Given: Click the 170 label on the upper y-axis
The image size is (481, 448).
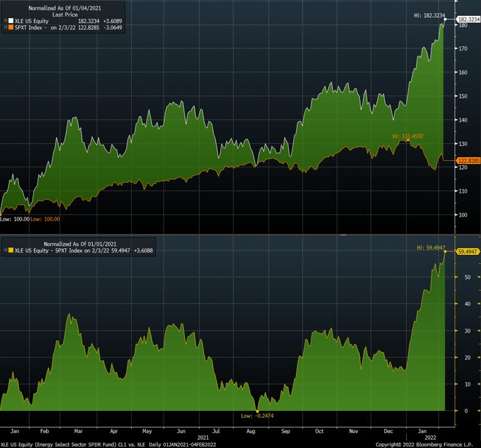Looking at the screenshot, I should click(463, 48).
